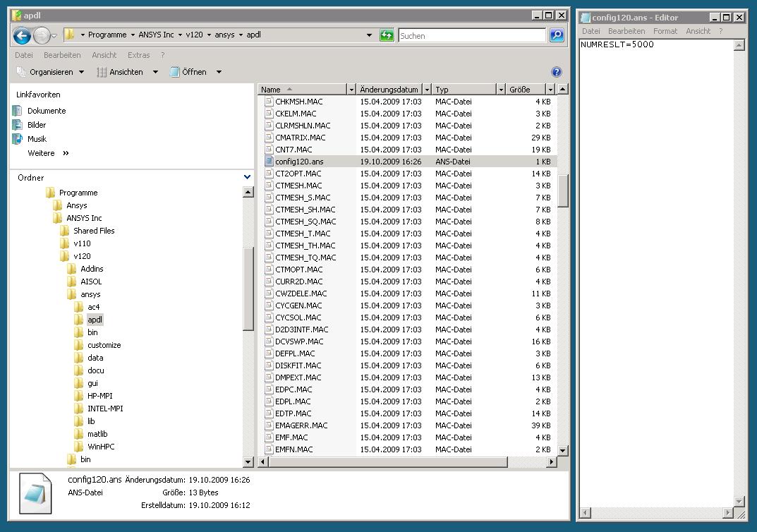Open the Format menu in Editor
The image size is (757, 532).
click(665, 31)
